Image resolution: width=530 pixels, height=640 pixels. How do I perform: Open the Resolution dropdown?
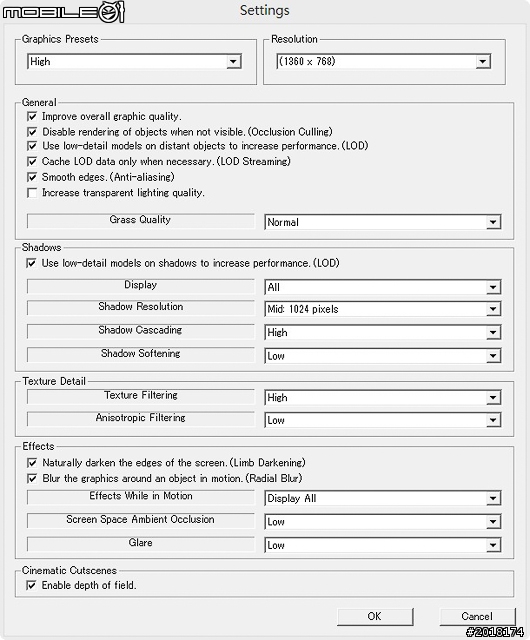(x=384, y=62)
